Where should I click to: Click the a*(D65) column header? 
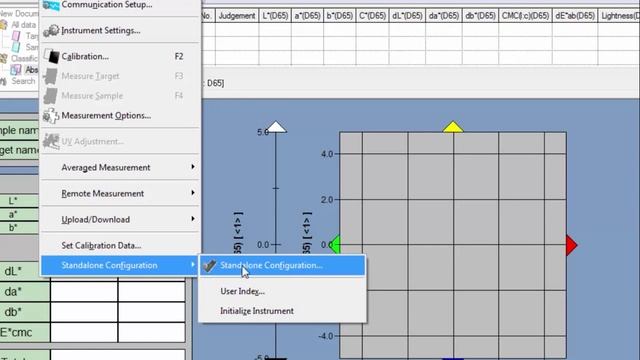tap(307, 16)
